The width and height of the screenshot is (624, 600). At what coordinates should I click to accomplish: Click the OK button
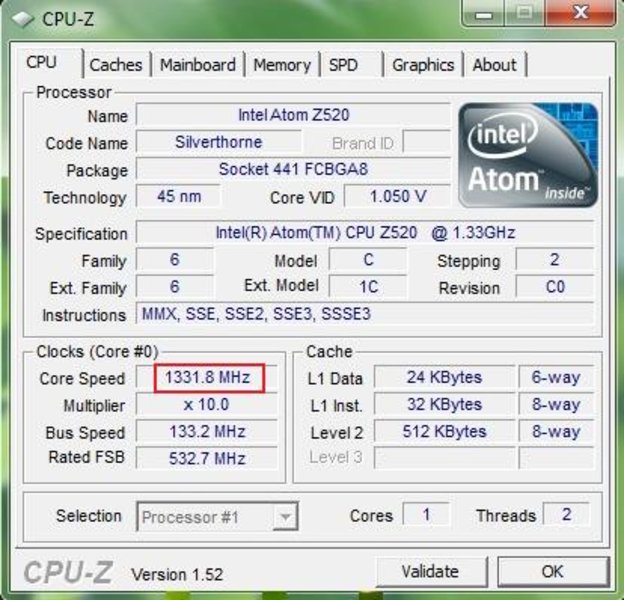[553, 572]
